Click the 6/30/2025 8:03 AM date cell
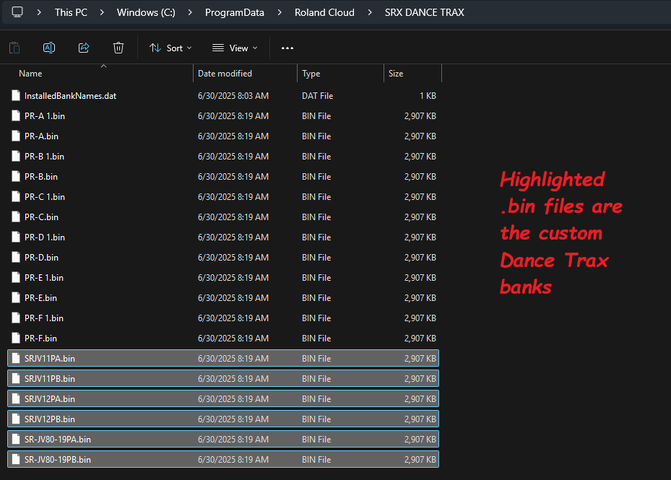This screenshot has width=671, height=480. 233,96
